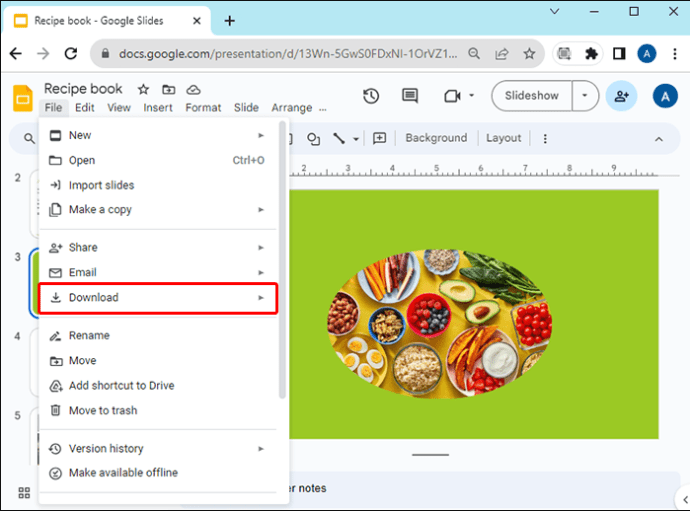Select the food image on slide
The image size is (690, 511).
[x=440, y=324]
